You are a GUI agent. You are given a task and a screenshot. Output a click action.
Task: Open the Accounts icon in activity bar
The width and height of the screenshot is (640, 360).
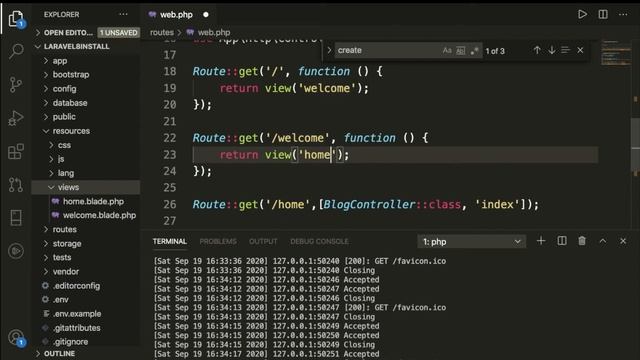tap(16, 338)
